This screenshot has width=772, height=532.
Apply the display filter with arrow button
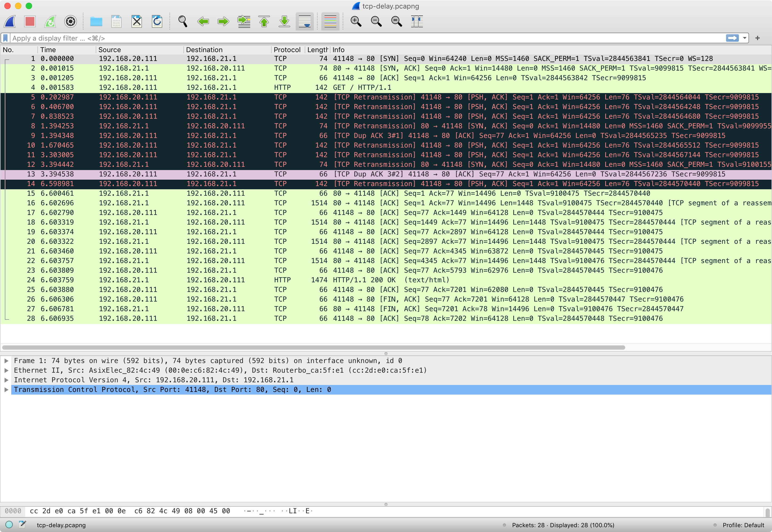[732, 38]
